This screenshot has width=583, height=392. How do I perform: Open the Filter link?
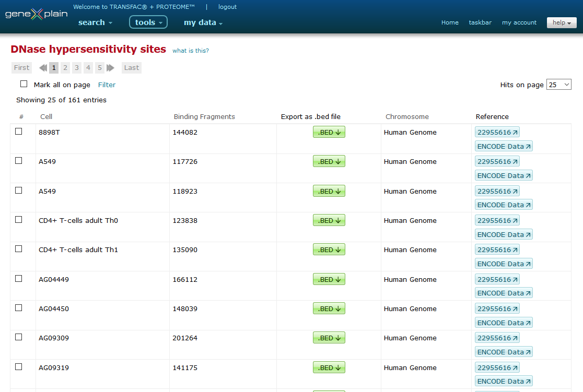[107, 85]
